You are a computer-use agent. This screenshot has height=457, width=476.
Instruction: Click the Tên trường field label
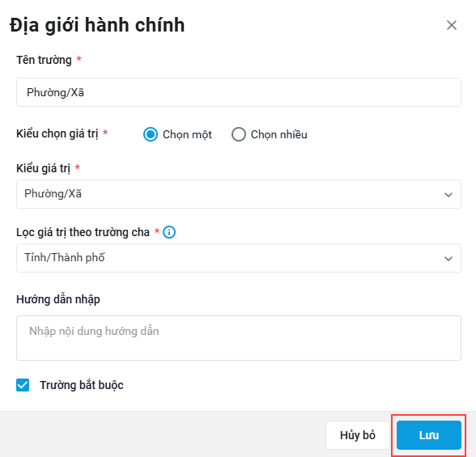click(44, 60)
